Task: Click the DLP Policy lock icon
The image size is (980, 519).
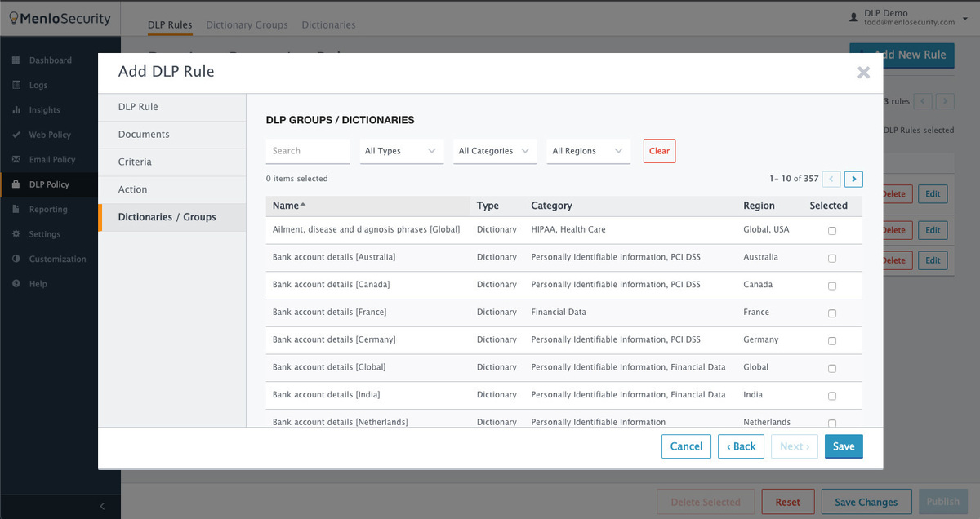Action: click(x=16, y=184)
